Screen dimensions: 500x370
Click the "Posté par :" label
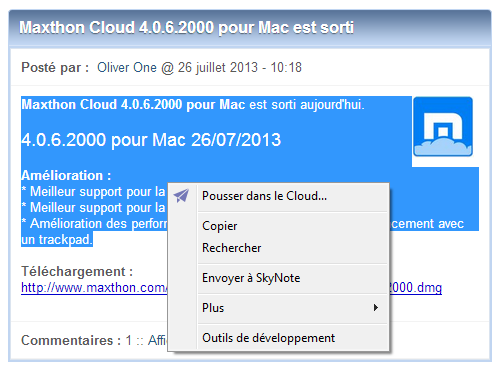pyautogui.click(x=55, y=68)
